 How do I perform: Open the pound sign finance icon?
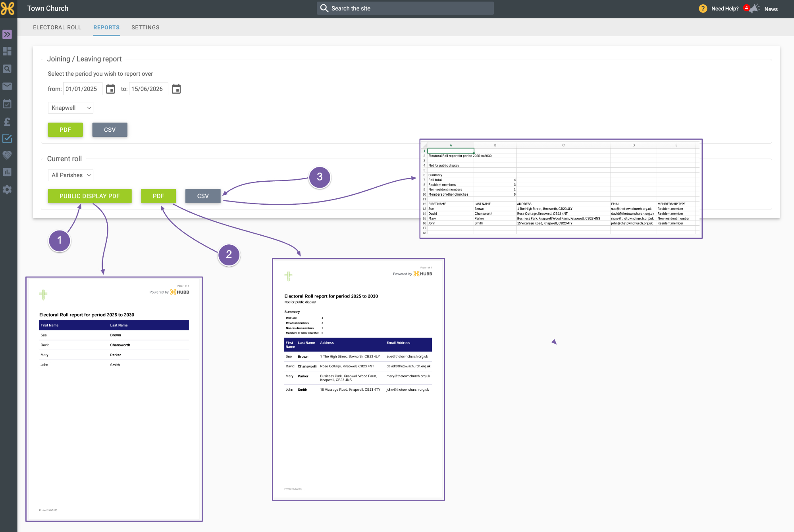point(7,121)
